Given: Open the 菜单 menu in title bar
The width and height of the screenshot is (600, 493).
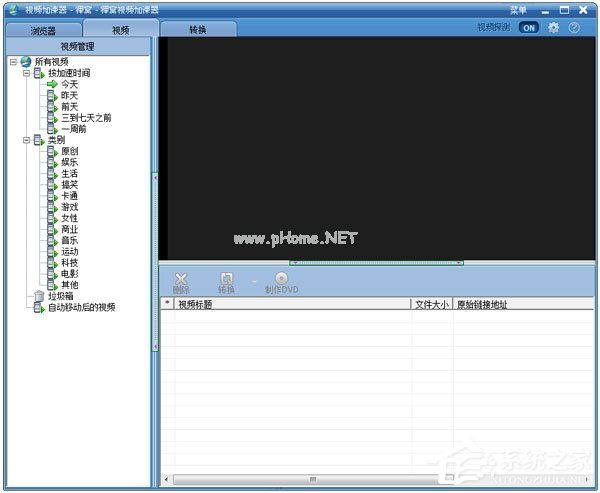Looking at the screenshot, I should pos(518,9).
